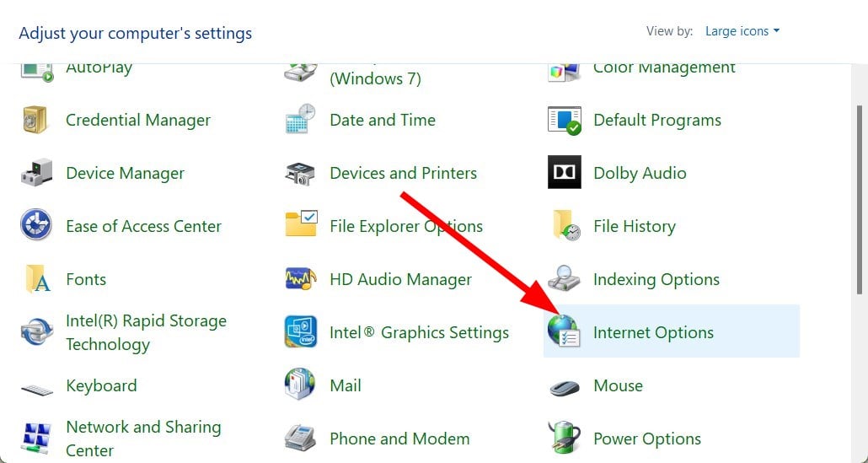Open the Mail icon
Screen dimensions: 868x463
click(x=300, y=384)
